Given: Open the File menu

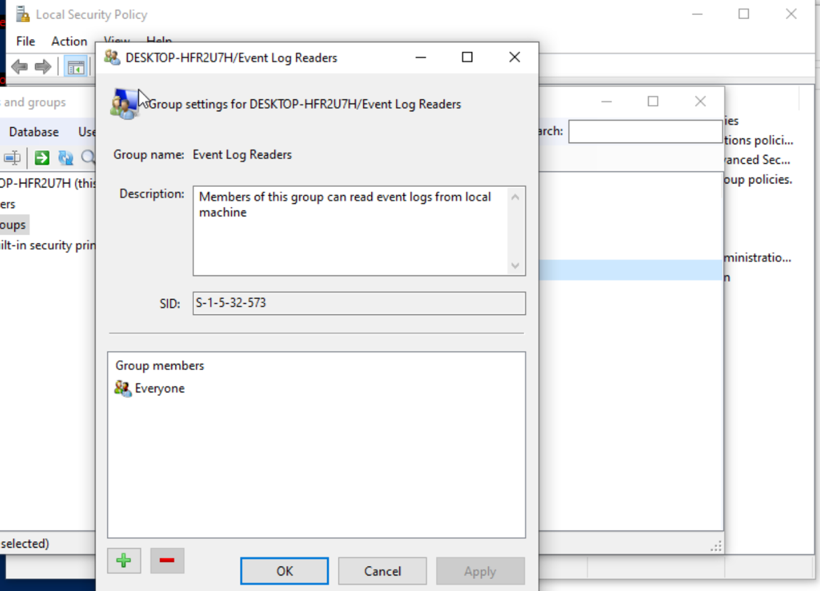Looking at the screenshot, I should point(25,41).
